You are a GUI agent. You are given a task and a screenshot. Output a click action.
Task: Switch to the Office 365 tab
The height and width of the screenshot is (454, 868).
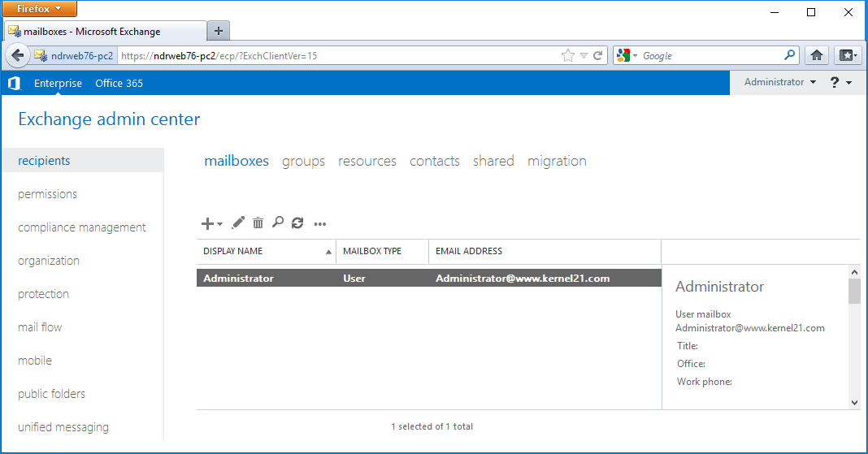119,83
